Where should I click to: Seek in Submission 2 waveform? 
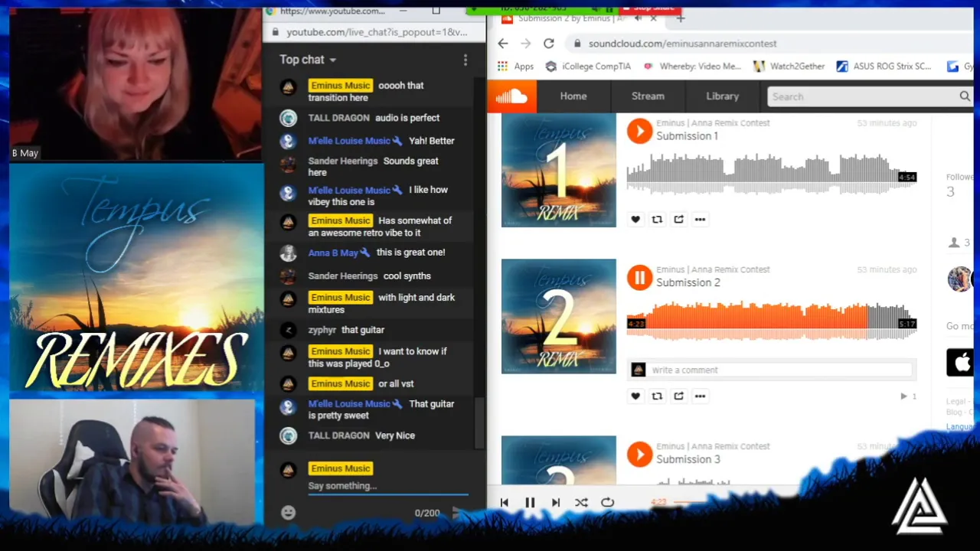tap(771, 321)
